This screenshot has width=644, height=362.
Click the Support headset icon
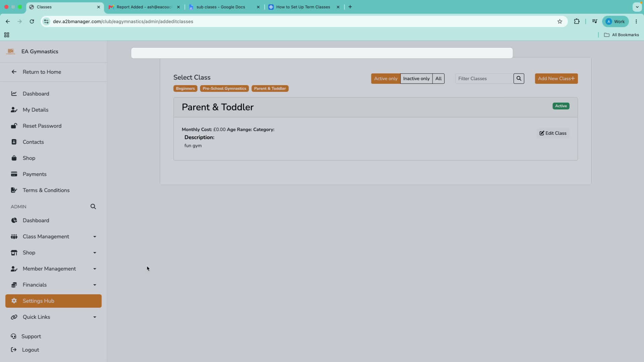click(x=13, y=336)
